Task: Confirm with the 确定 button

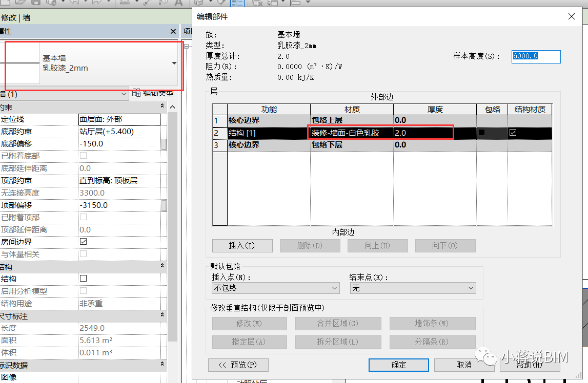Action: [x=399, y=365]
